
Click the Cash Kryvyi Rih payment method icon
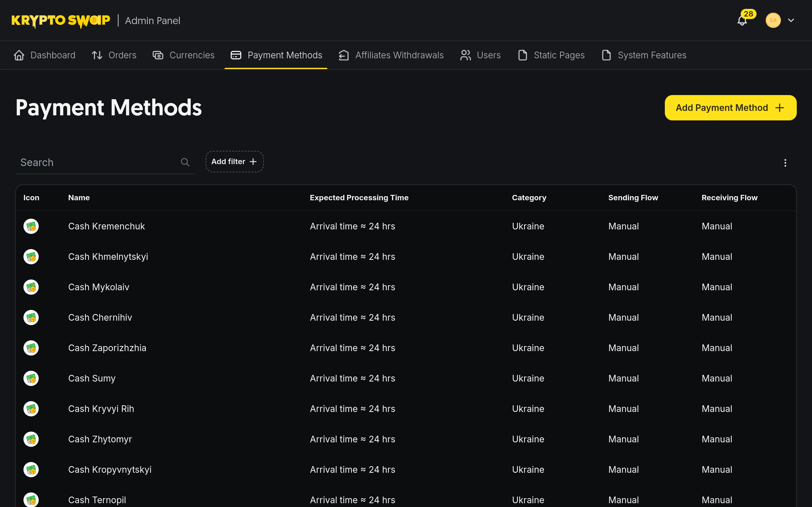click(31, 408)
